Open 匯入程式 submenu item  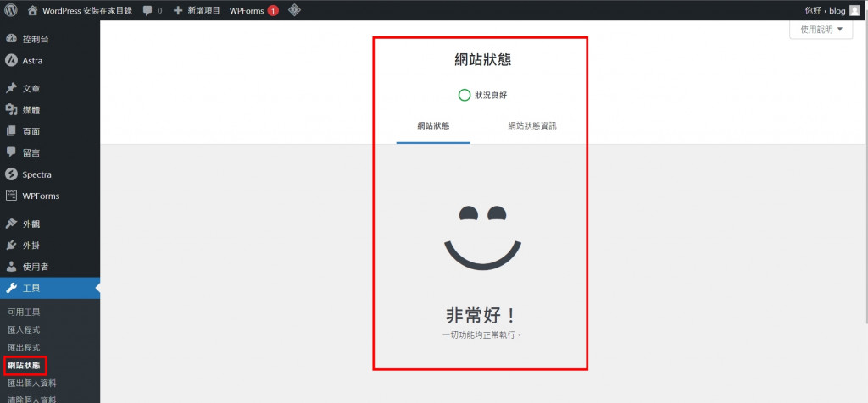pos(24,329)
